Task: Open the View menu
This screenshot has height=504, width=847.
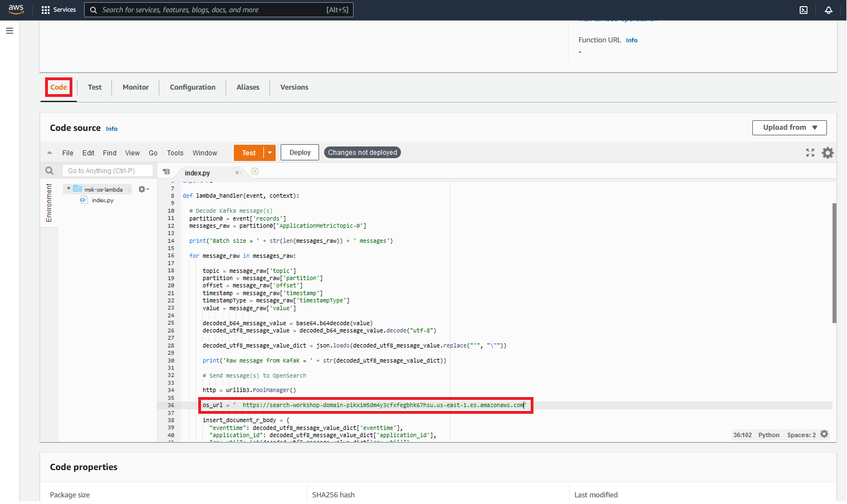Action: click(133, 153)
